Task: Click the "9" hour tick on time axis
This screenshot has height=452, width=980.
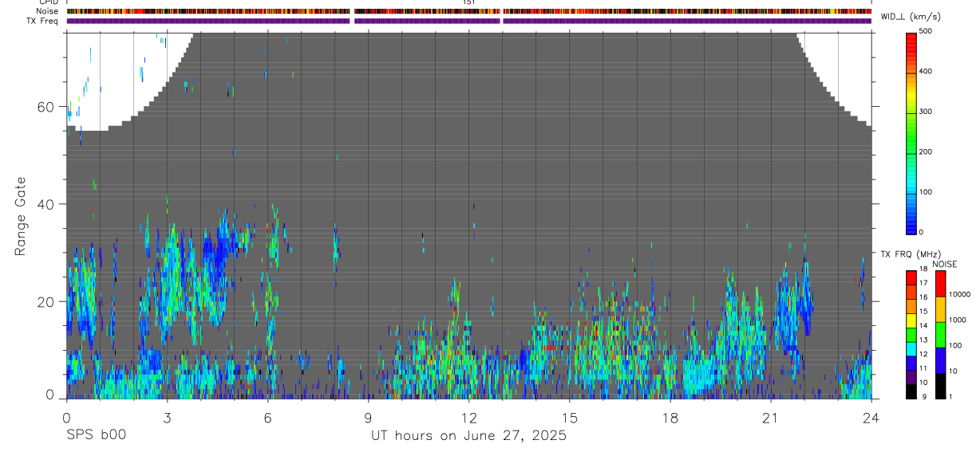Action: (x=368, y=417)
